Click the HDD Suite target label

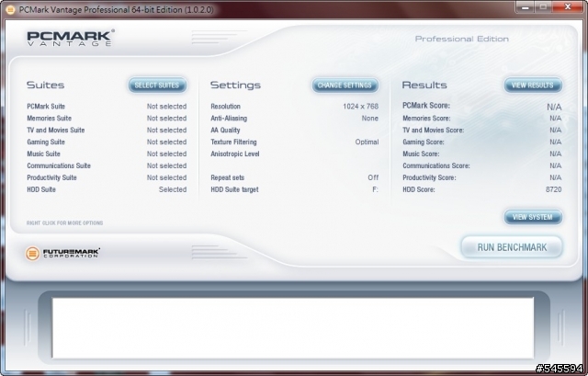coord(234,189)
